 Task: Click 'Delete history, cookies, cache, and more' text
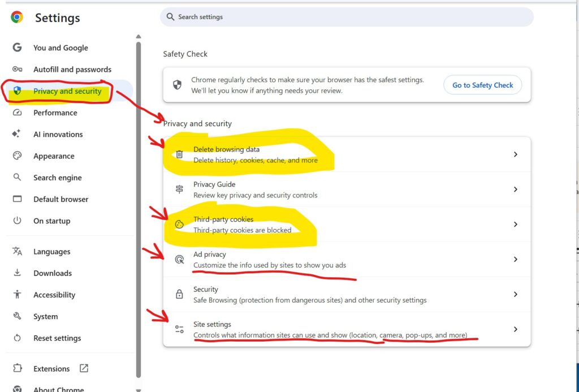tap(256, 160)
